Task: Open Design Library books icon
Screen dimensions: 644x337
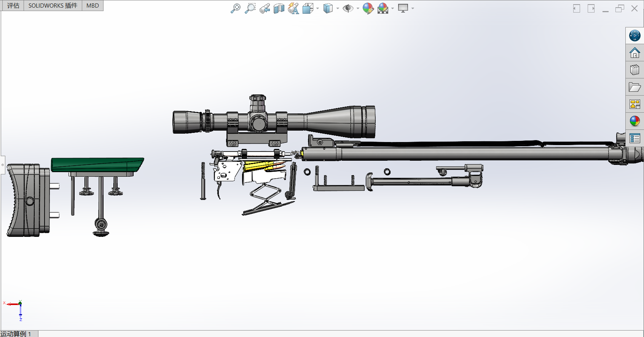Action: pos(634,70)
